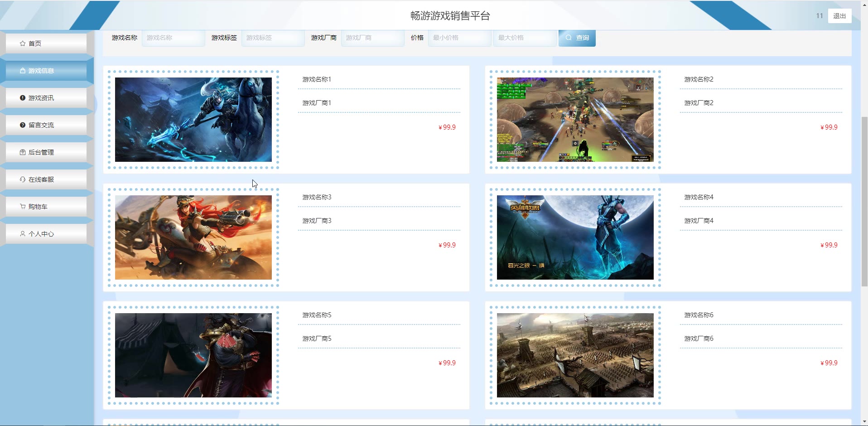Click the 畅游游戏销售平台 page title
The height and width of the screenshot is (426, 868).
click(450, 16)
